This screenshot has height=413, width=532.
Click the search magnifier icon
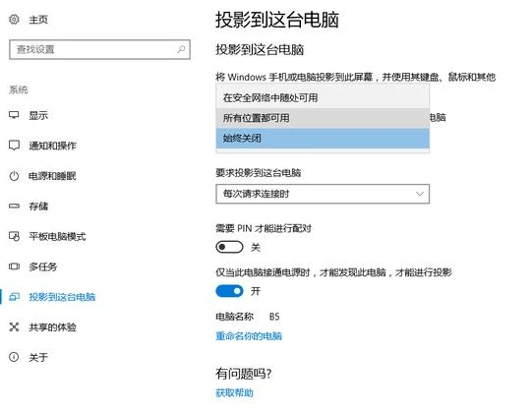click(181, 49)
